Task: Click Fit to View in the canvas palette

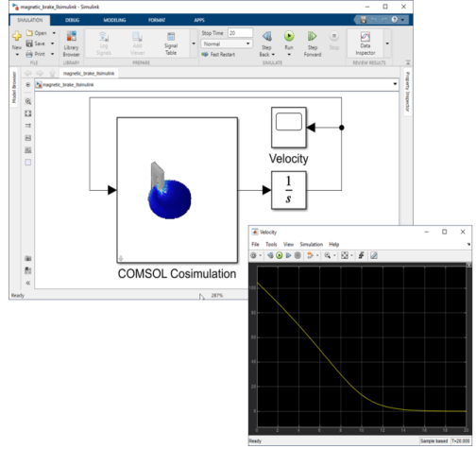Action: coord(28,113)
